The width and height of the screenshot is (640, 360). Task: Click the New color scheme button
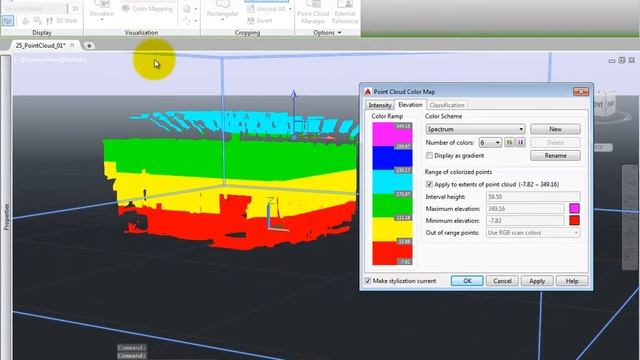pos(555,129)
